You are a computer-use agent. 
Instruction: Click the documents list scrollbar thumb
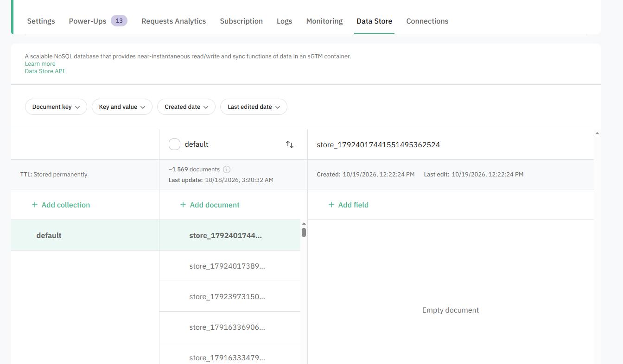pos(304,232)
